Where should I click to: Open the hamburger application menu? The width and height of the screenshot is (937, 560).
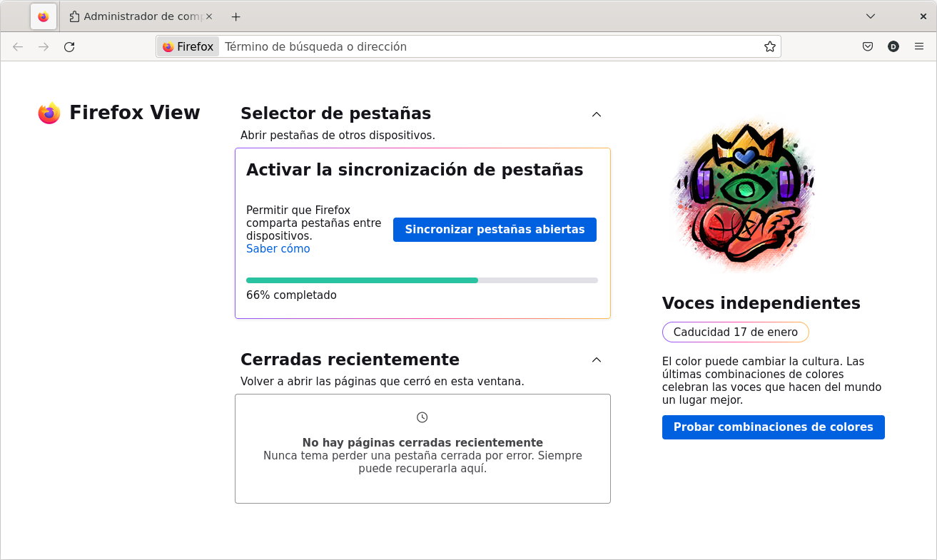tap(919, 47)
